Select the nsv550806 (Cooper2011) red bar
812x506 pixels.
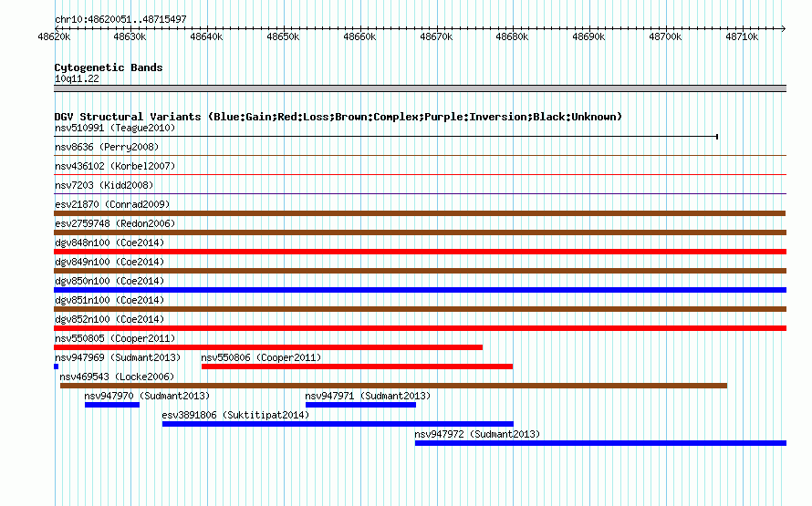click(357, 367)
